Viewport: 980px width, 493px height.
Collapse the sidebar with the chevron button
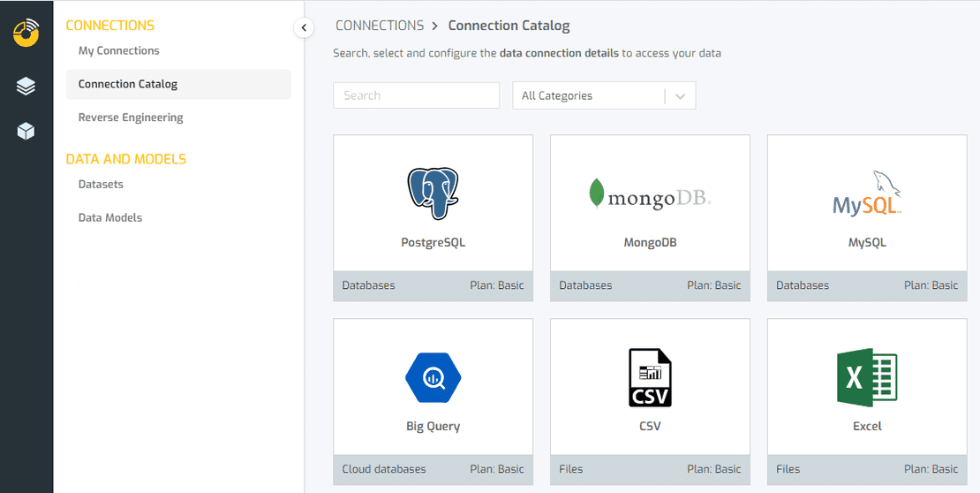(x=304, y=27)
